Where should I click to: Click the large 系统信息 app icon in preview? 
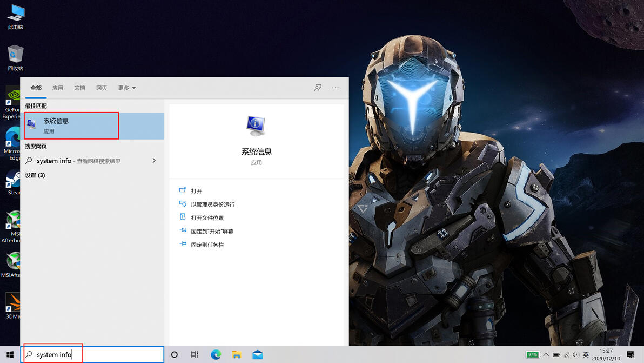click(x=256, y=126)
